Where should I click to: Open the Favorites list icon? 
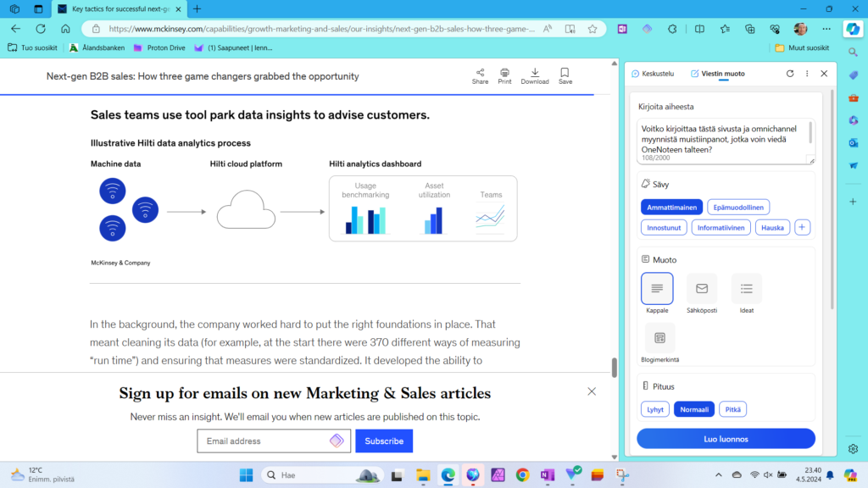click(725, 29)
